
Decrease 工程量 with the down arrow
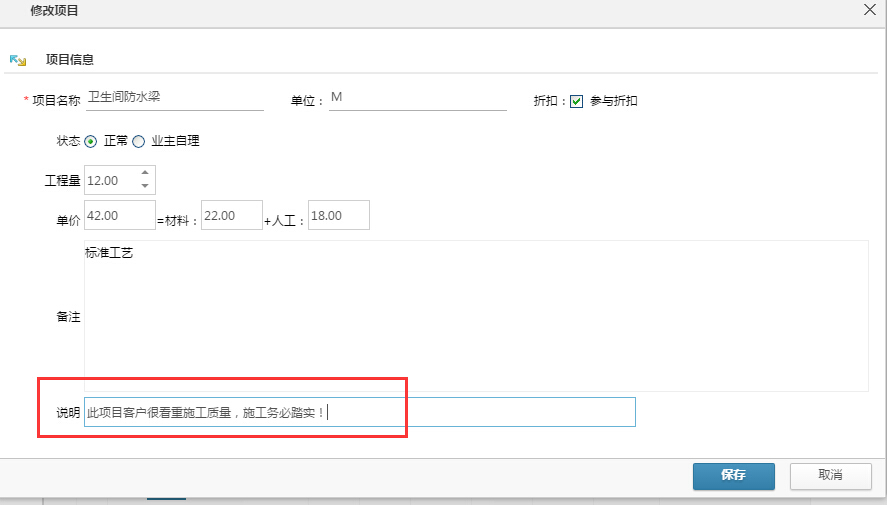145,186
